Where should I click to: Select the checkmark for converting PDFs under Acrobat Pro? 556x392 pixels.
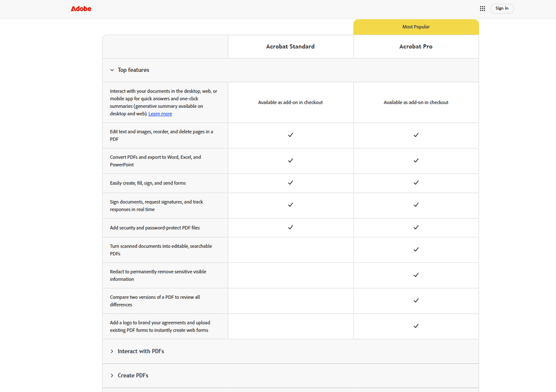(x=416, y=161)
